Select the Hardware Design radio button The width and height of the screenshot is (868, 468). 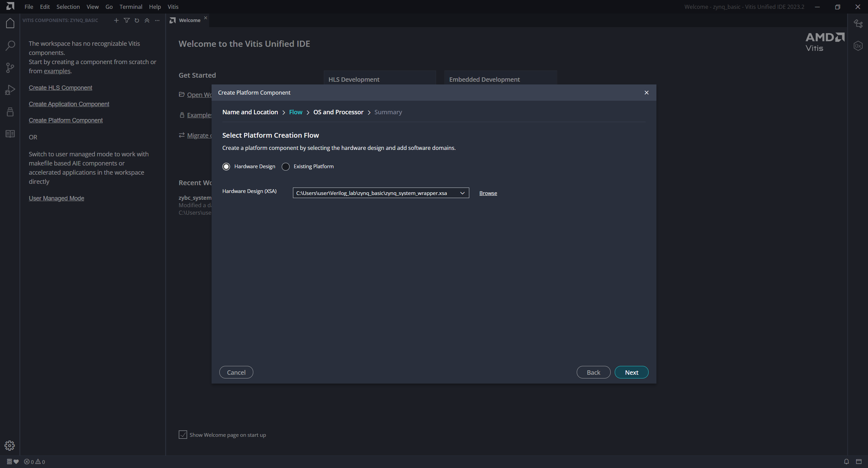[x=226, y=167]
